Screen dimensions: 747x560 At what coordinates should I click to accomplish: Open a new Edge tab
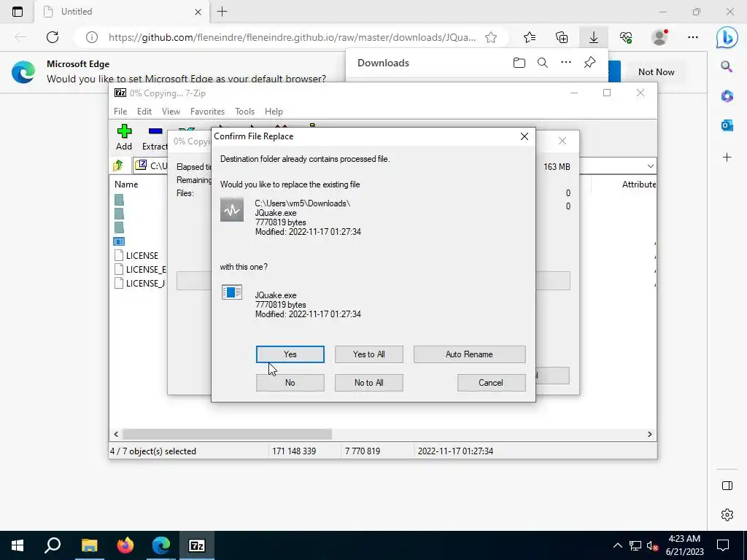coord(222,12)
